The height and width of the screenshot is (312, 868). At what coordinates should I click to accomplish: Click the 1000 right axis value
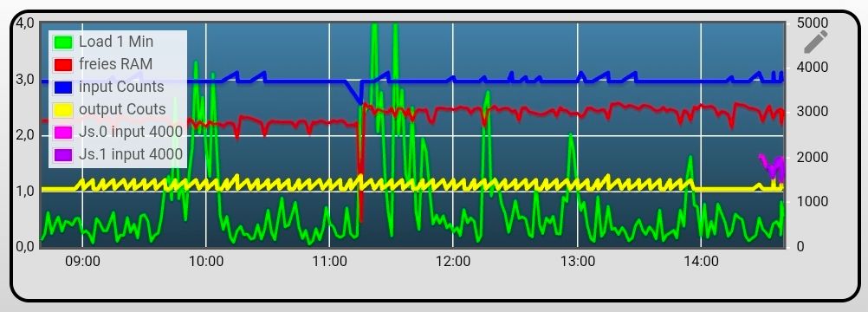coord(813,202)
